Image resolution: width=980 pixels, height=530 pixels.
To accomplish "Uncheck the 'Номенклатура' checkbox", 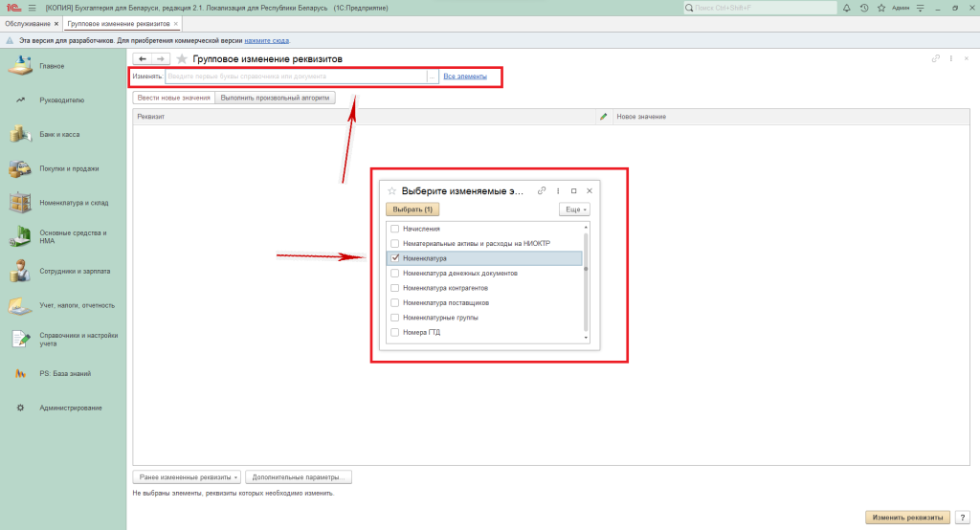I will 394,258.
